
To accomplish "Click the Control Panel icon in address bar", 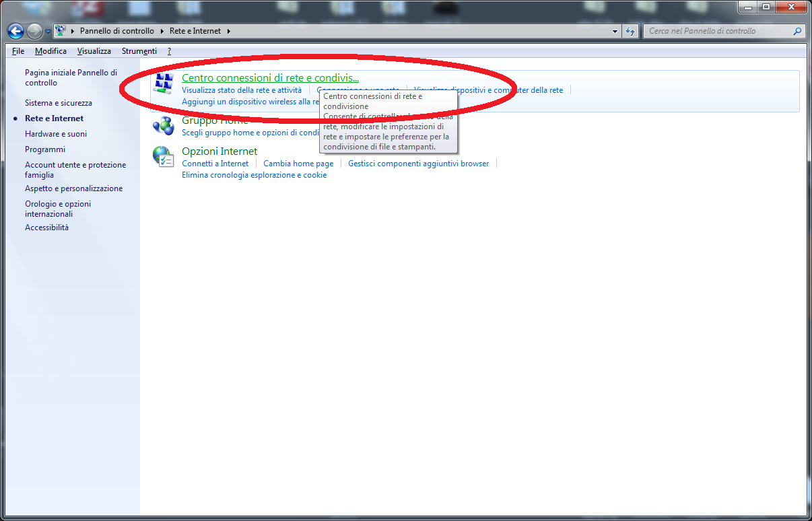I will (61, 31).
